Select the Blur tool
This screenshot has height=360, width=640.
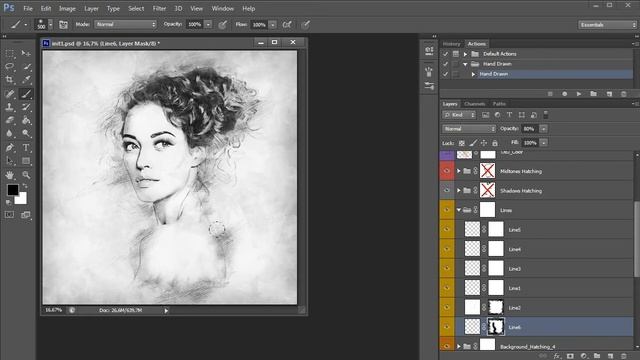[x=10, y=133]
